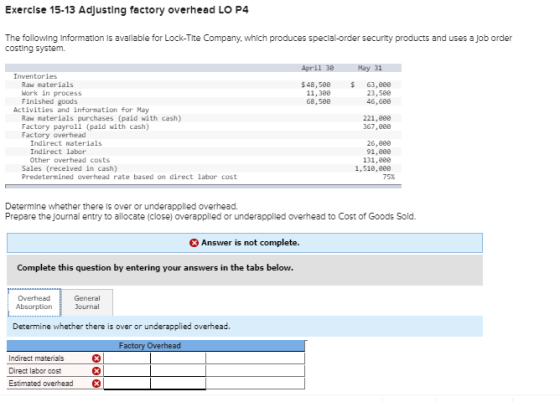Open the Overhead Absorption tab

pos(34,302)
